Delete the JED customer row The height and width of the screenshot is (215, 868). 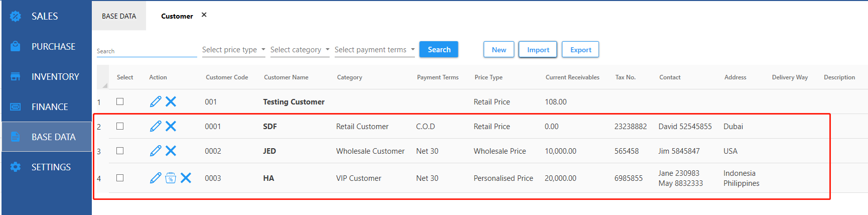[x=171, y=151]
